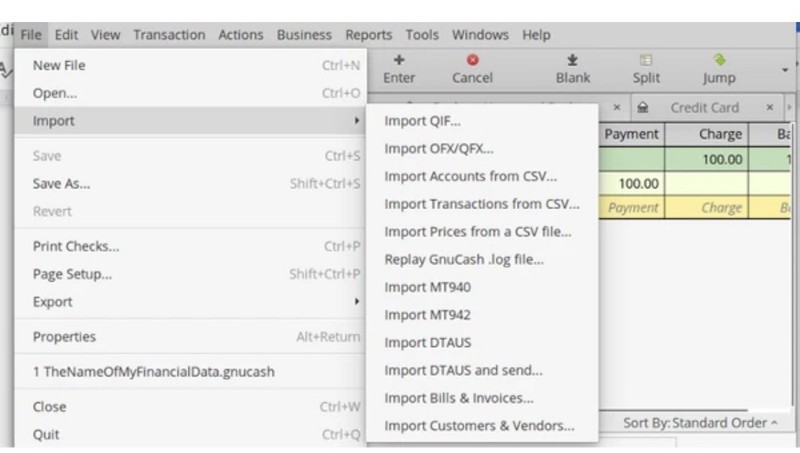Open the File menu
This screenshot has width=800, height=453.
pyautogui.click(x=31, y=35)
